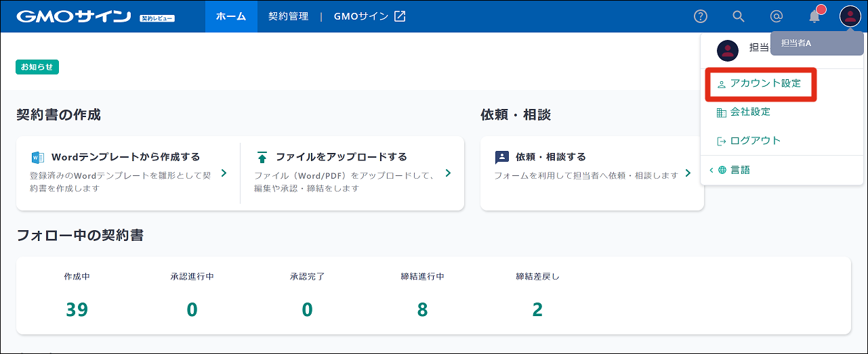Click the help question mark icon
This screenshot has height=354, width=868.
pyautogui.click(x=701, y=16)
